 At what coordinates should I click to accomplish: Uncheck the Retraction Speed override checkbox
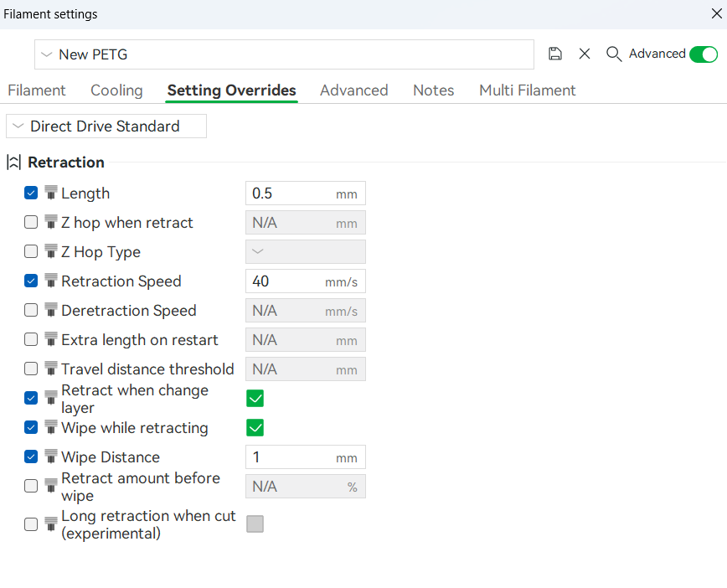click(x=31, y=281)
